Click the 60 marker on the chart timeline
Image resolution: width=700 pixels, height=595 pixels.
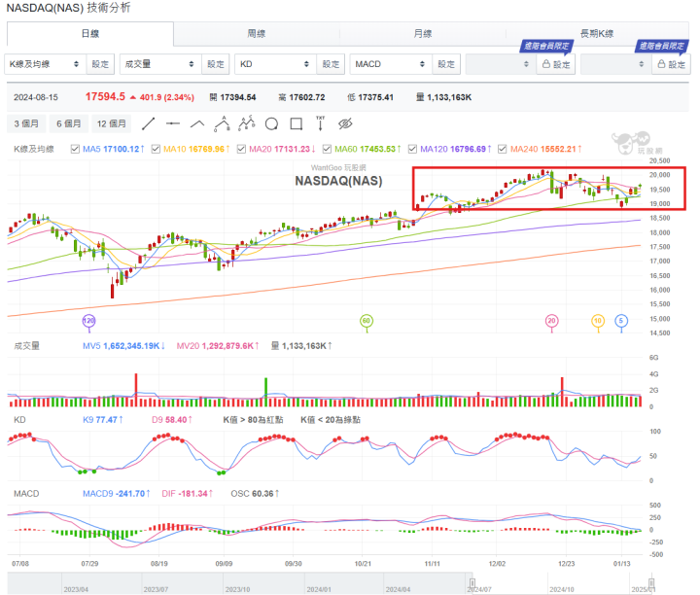coord(367,320)
